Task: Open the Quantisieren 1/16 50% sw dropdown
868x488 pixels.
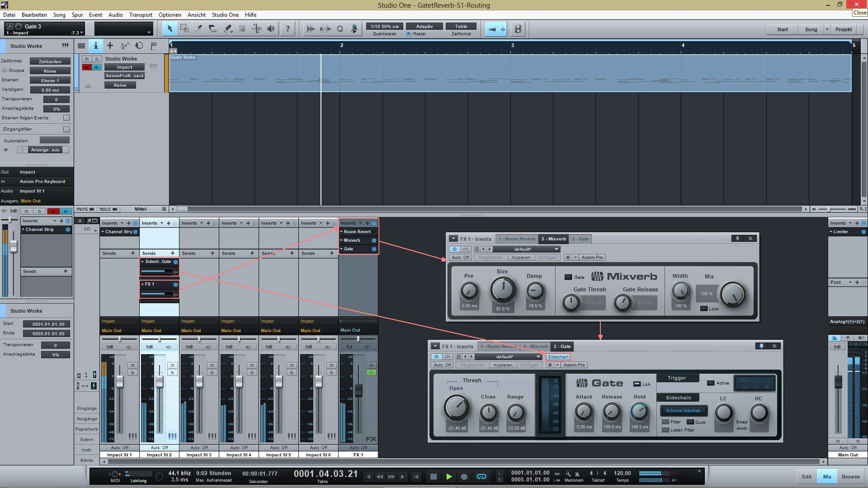Action: (385, 26)
